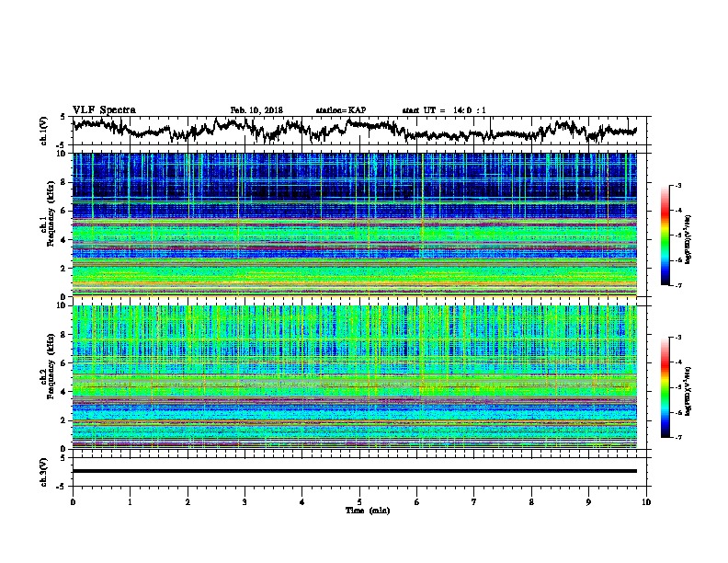Click time axis tick label "5"
This screenshot has height=563, width=728.
(x=359, y=501)
